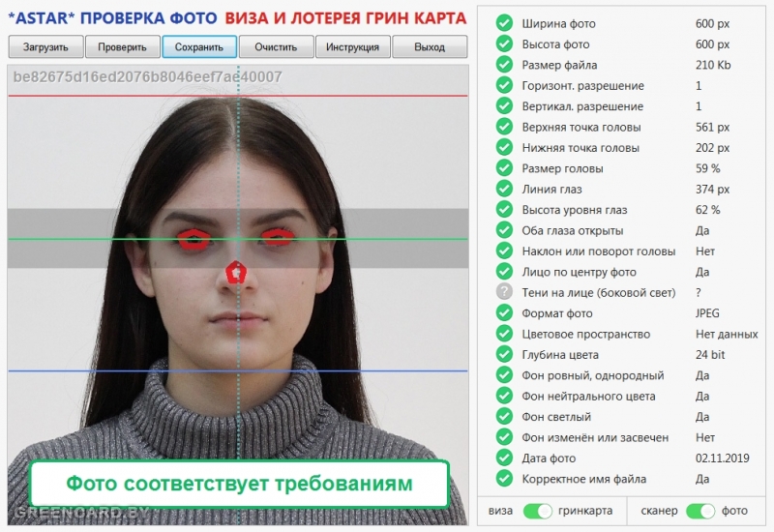Toggle the сканер / фото switch
This screenshot has width=774, height=532.
(x=700, y=511)
